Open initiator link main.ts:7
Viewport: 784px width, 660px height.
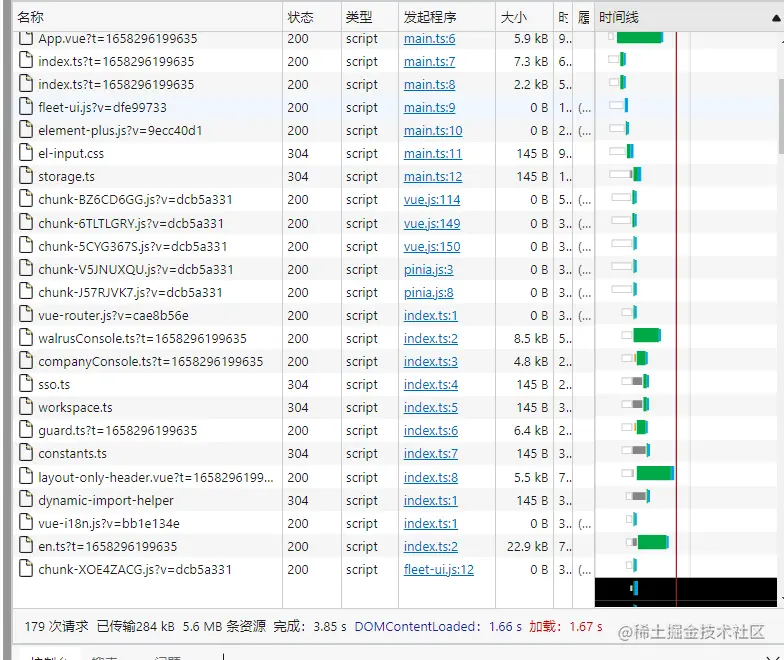(x=430, y=62)
